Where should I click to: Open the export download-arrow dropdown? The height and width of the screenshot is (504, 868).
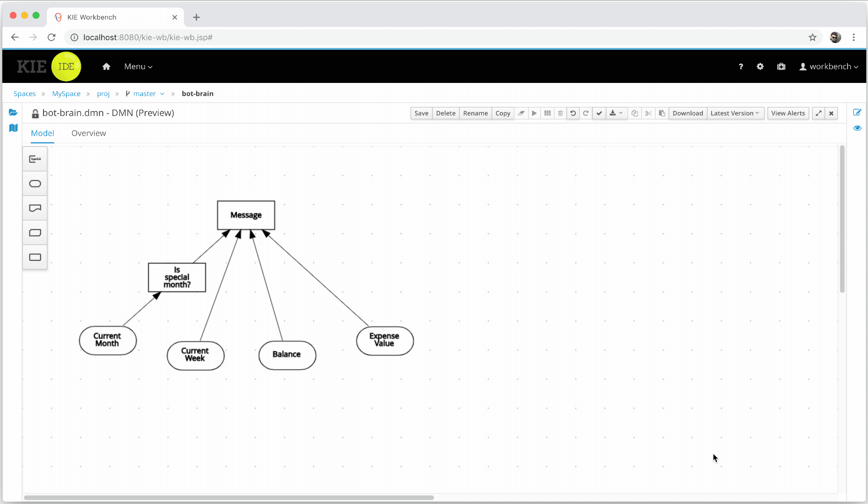tap(616, 113)
